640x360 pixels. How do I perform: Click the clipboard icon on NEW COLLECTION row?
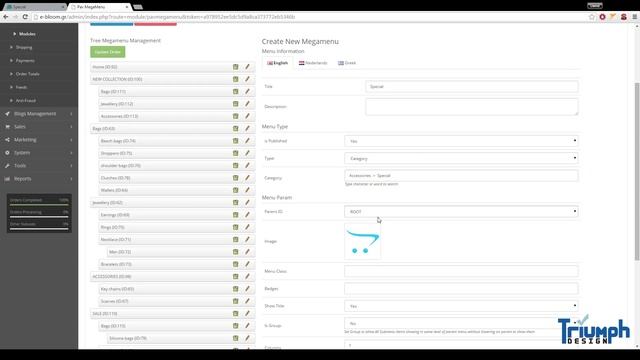tap(236, 79)
